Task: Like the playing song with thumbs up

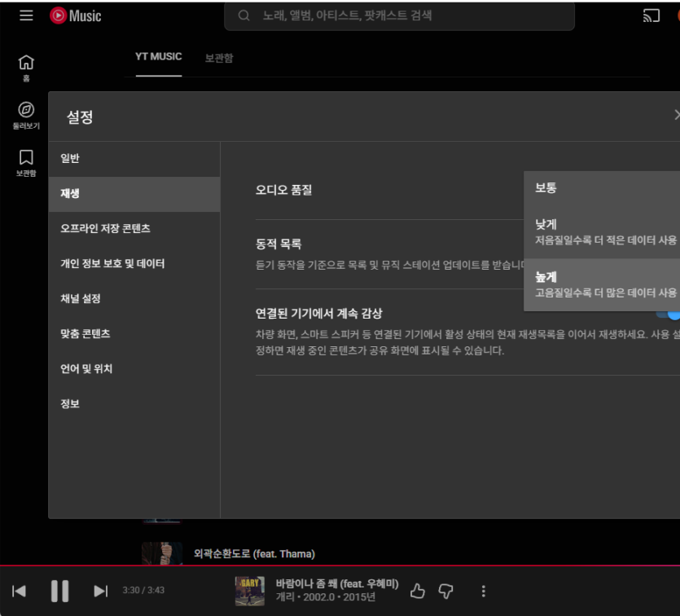Action: (417, 591)
